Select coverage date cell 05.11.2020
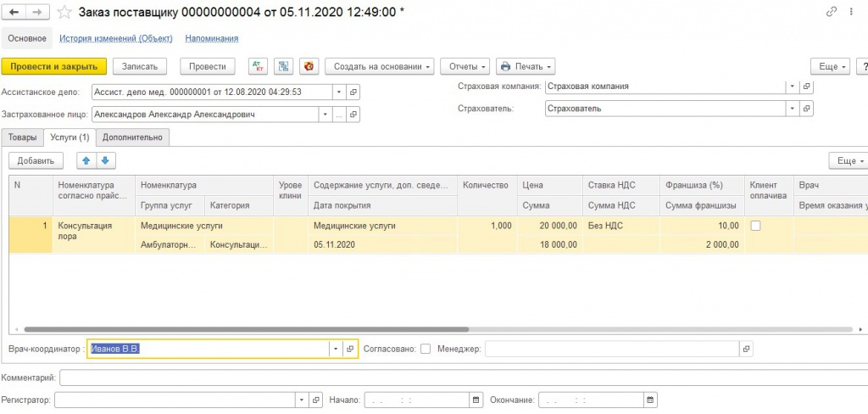 pyautogui.click(x=382, y=244)
